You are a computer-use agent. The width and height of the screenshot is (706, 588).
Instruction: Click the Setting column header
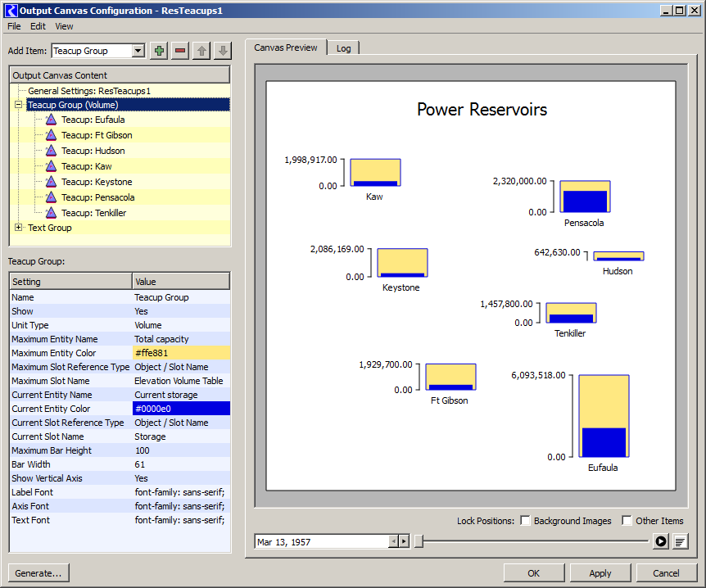click(70, 282)
